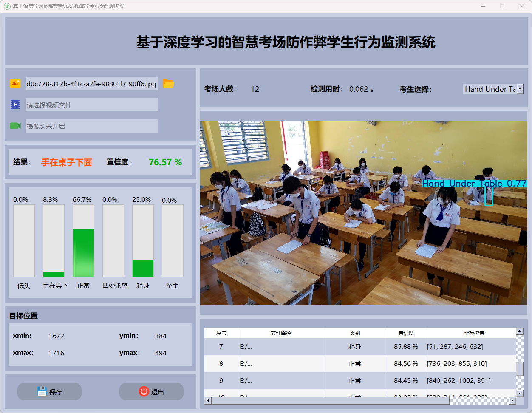Image resolution: width=532 pixels, height=413 pixels.
Task: Click the table scroll down arrow
Action: tap(520, 393)
